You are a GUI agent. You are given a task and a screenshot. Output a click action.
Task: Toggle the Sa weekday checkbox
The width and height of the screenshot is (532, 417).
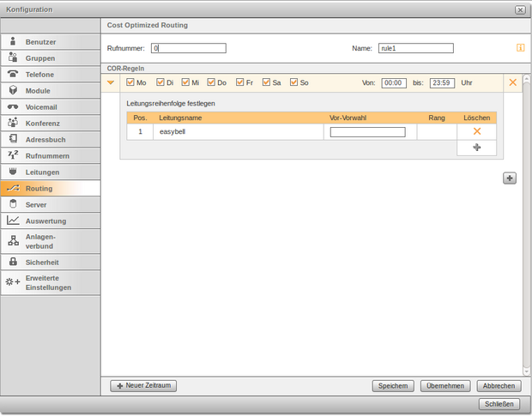[266, 82]
